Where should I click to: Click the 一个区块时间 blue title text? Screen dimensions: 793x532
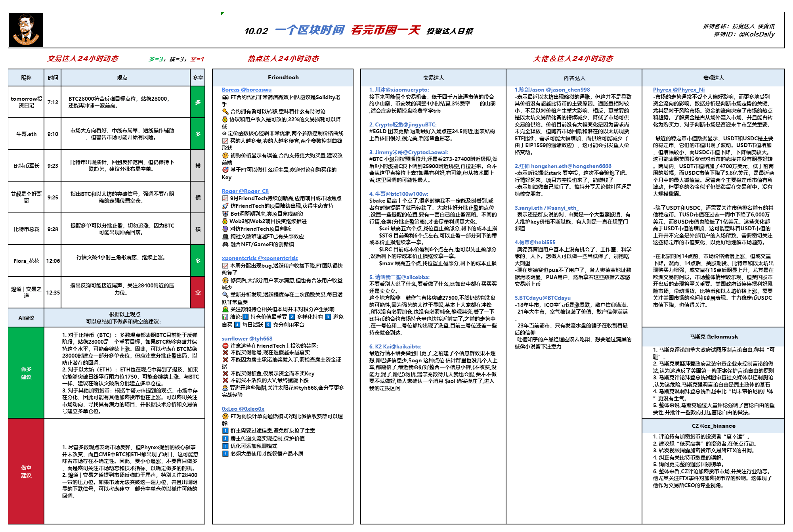coord(310,30)
